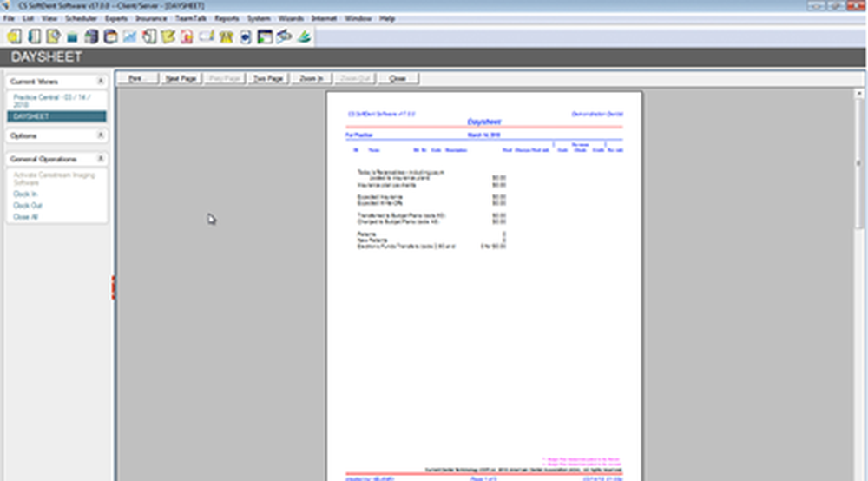Collapse the Current Views panel
The width and height of the screenshot is (868, 481).
coord(100,82)
